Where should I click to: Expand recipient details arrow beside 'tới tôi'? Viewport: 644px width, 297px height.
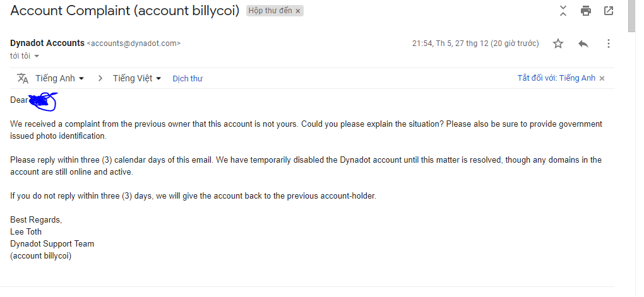point(37,56)
